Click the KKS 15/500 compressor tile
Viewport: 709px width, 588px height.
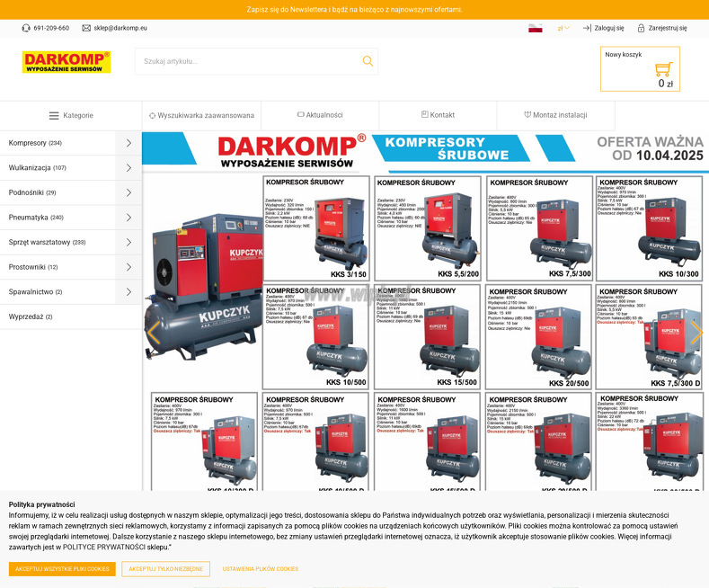coord(427,337)
